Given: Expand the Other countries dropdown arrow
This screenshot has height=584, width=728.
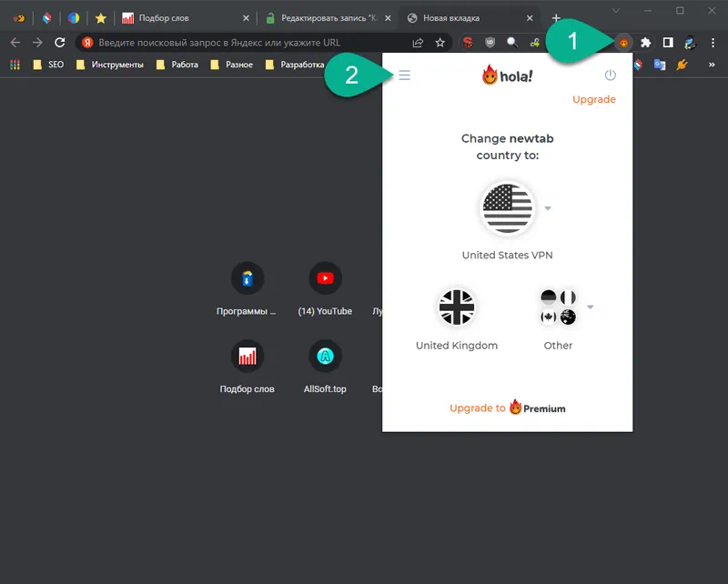Looking at the screenshot, I should (590, 307).
